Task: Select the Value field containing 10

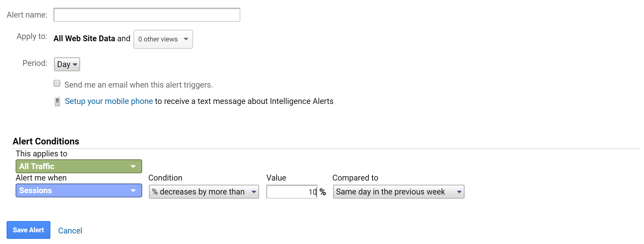Action: coord(291,192)
